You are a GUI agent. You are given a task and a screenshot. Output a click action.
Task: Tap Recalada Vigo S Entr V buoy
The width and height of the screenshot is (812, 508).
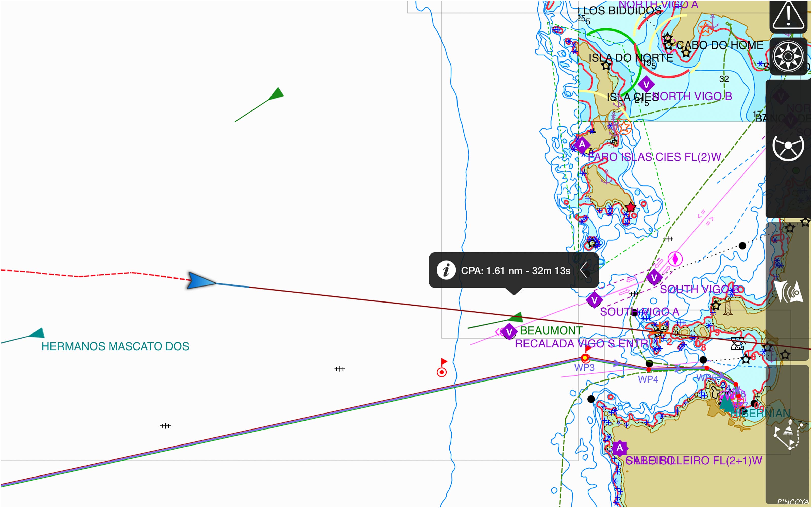pos(509,332)
